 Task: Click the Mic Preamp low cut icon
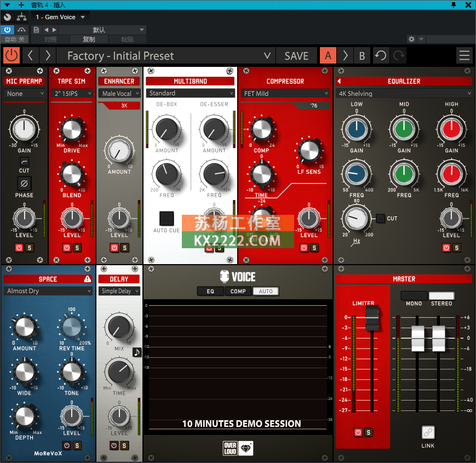(24, 161)
